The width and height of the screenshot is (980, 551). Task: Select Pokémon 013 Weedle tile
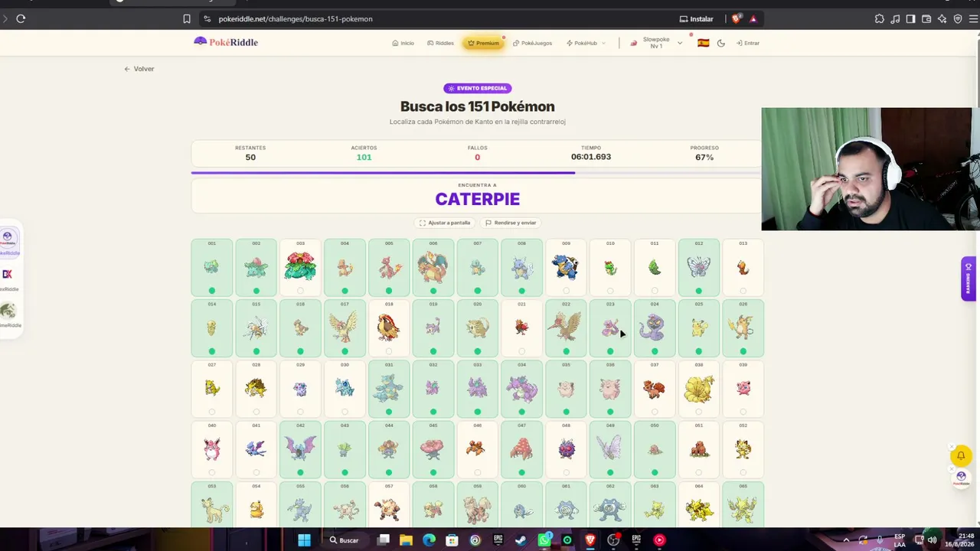[x=743, y=267]
